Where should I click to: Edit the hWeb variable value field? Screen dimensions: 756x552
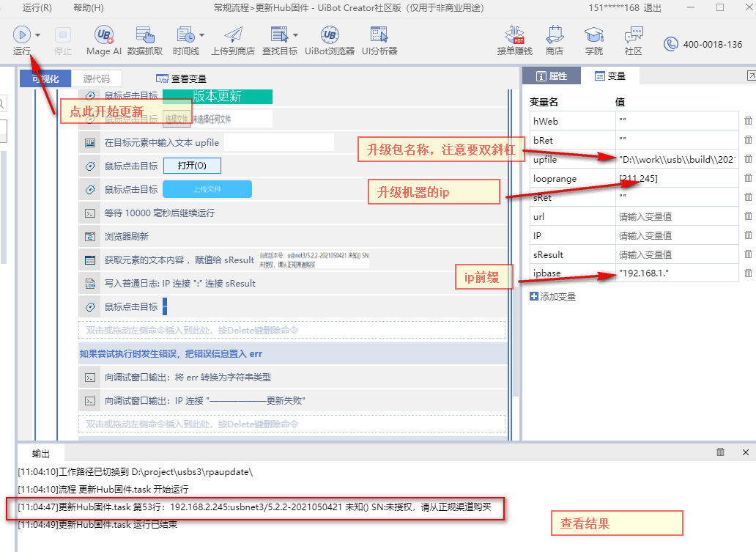click(x=677, y=121)
